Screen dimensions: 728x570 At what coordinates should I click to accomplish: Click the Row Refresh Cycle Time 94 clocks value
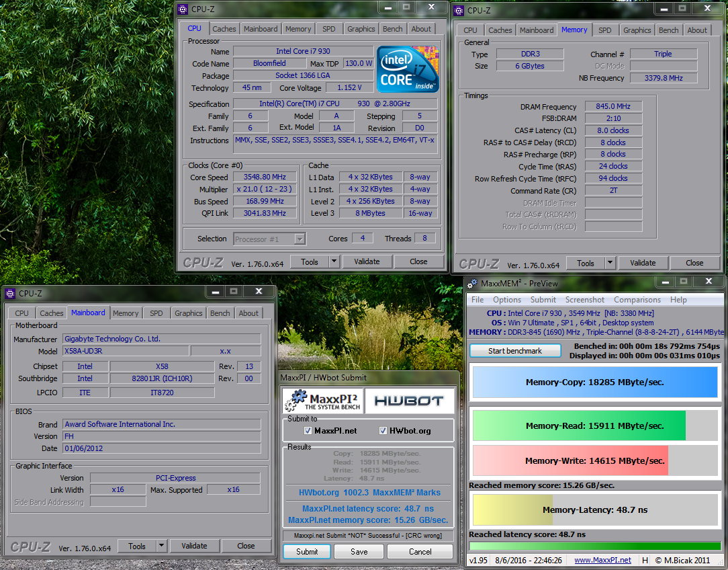[x=613, y=178]
